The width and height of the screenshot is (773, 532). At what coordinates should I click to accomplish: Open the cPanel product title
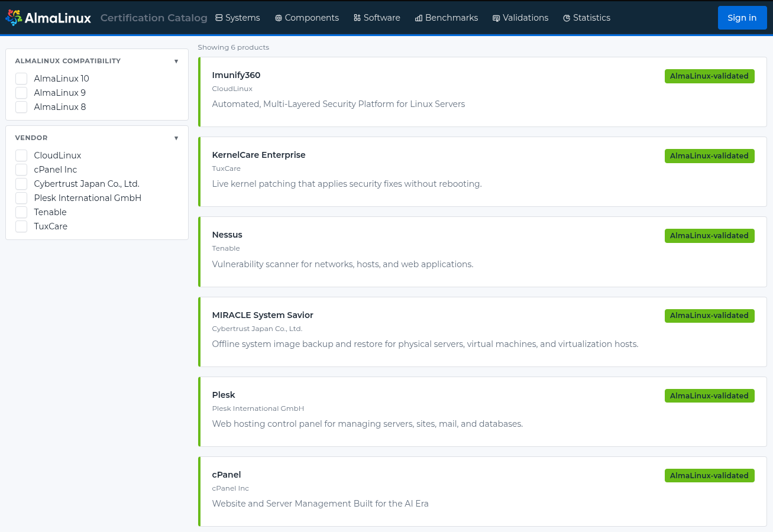click(227, 475)
